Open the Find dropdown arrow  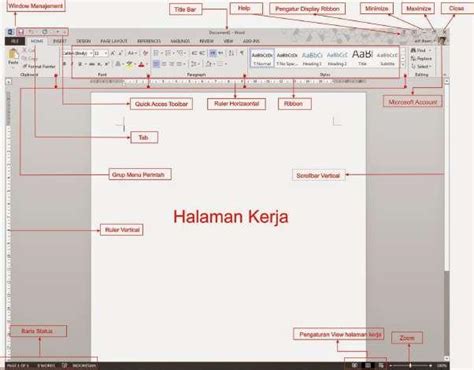430,50
